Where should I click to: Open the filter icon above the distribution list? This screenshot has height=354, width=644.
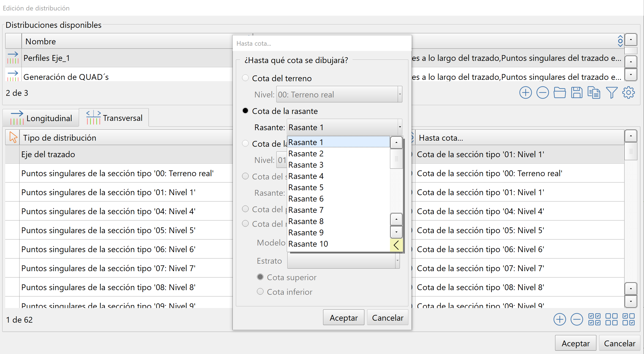point(612,93)
